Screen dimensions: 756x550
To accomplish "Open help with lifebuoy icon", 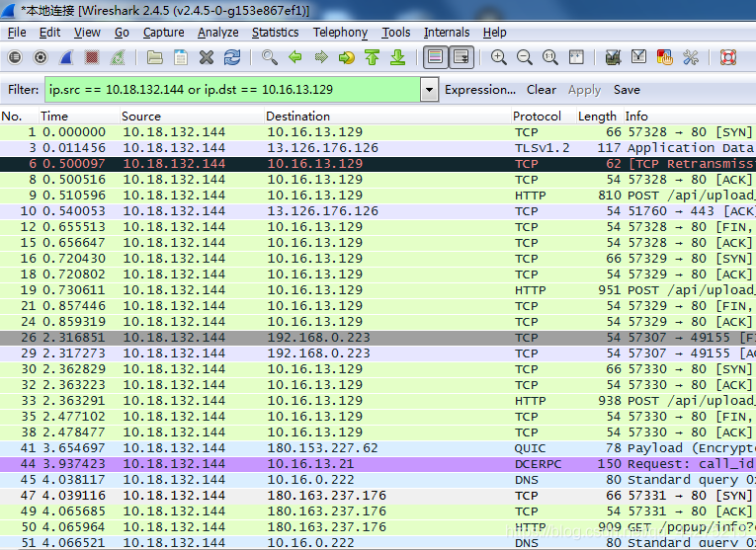I will pos(728,58).
